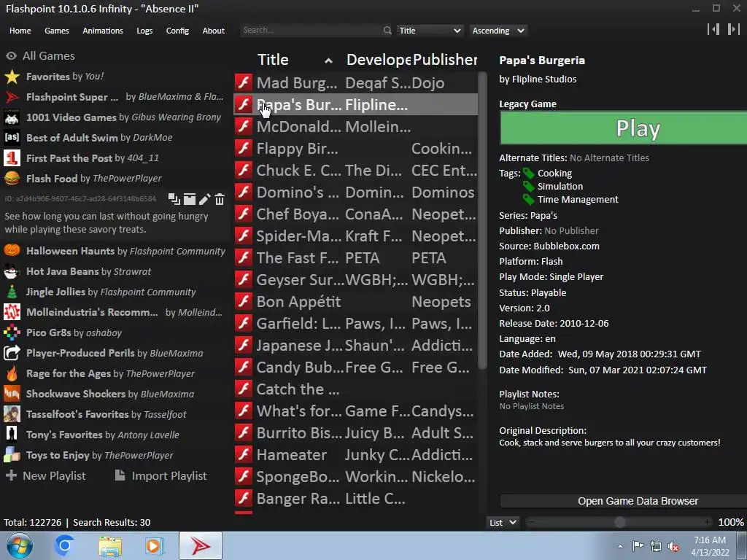Select the Shockwave Shockers icon
The image size is (747, 560).
pyautogui.click(x=12, y=394)
